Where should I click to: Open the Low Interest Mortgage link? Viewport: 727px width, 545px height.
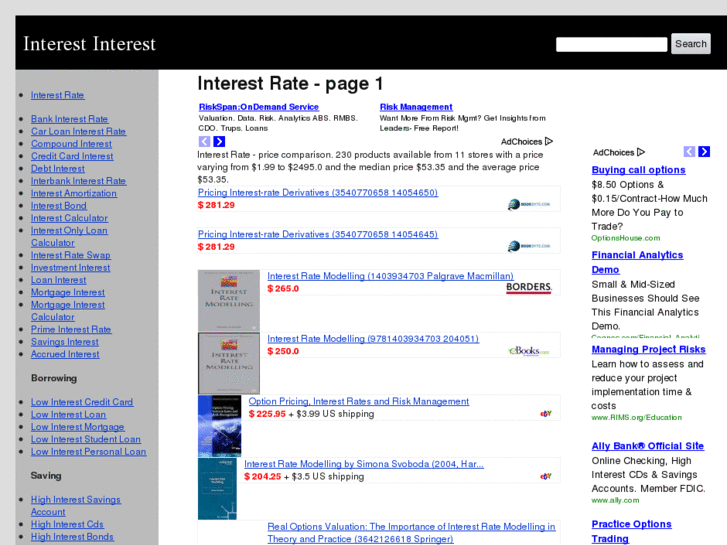click(x=77, y=427)
